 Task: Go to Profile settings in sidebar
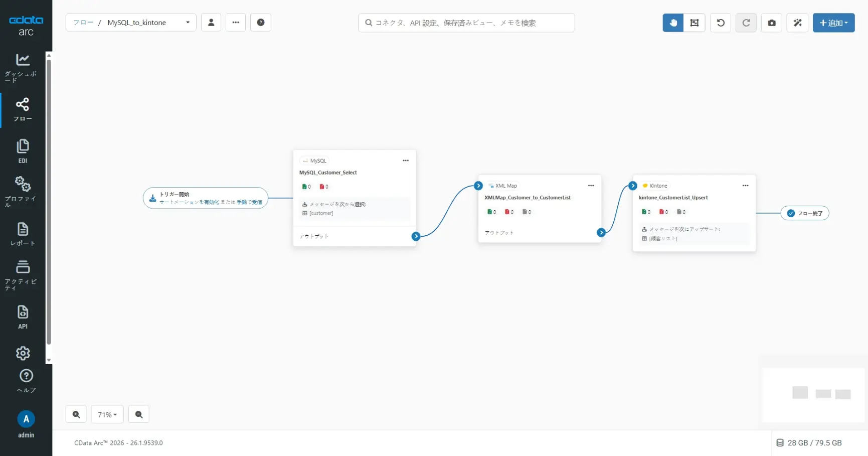point(23,191)
